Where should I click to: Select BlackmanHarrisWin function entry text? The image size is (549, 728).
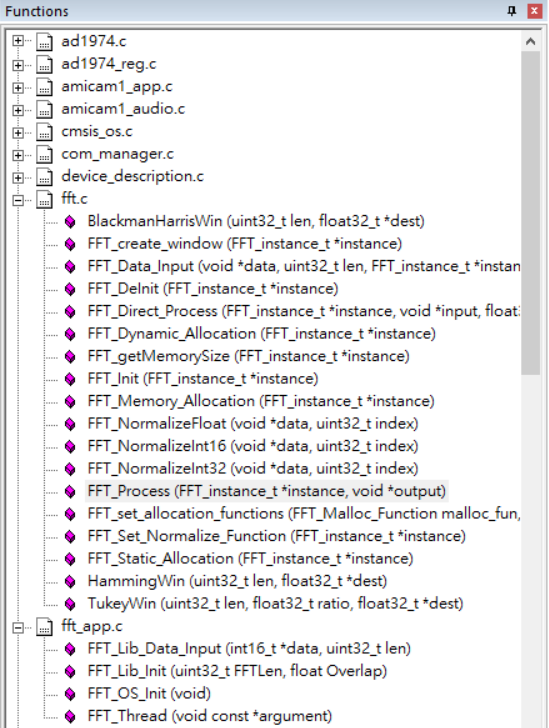[x=256, y=221]
